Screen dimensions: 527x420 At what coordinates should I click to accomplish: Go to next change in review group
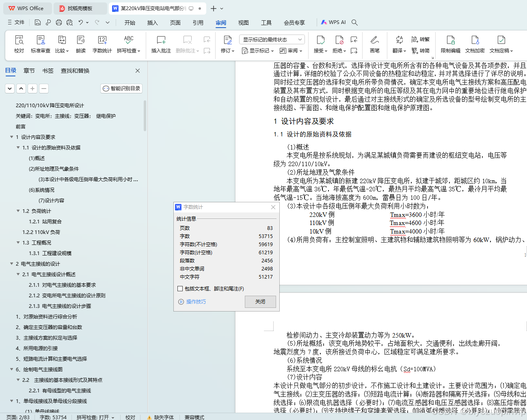(x=354, y=51)
